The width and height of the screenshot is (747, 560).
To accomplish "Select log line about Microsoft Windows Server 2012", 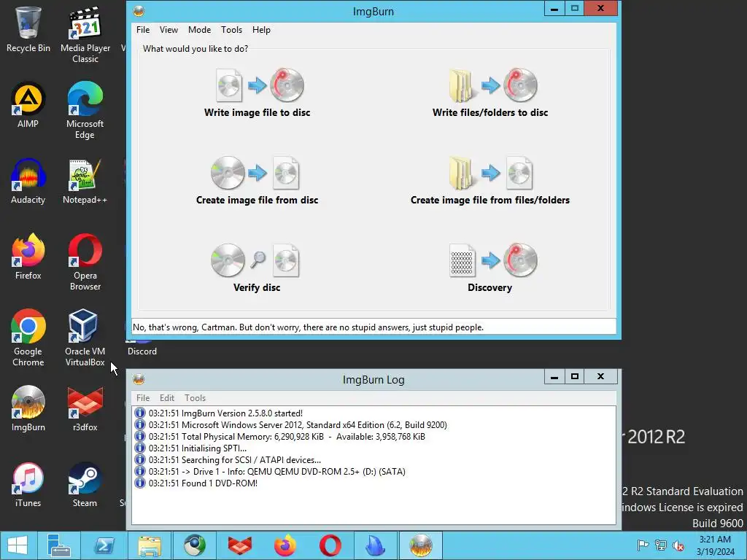I will pyautogui.click(x=298, y=425).
